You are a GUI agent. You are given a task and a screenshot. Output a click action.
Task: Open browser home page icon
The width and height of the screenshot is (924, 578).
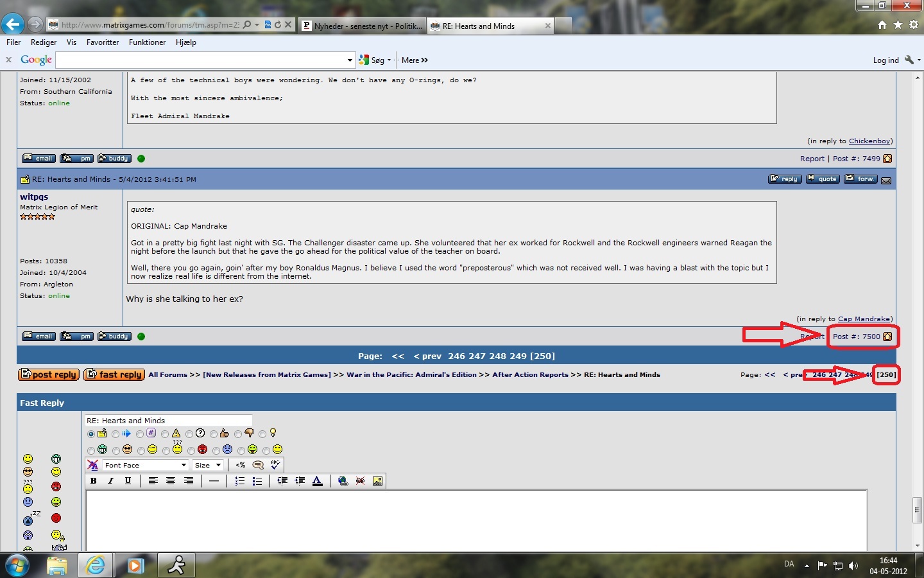point(882,24)
